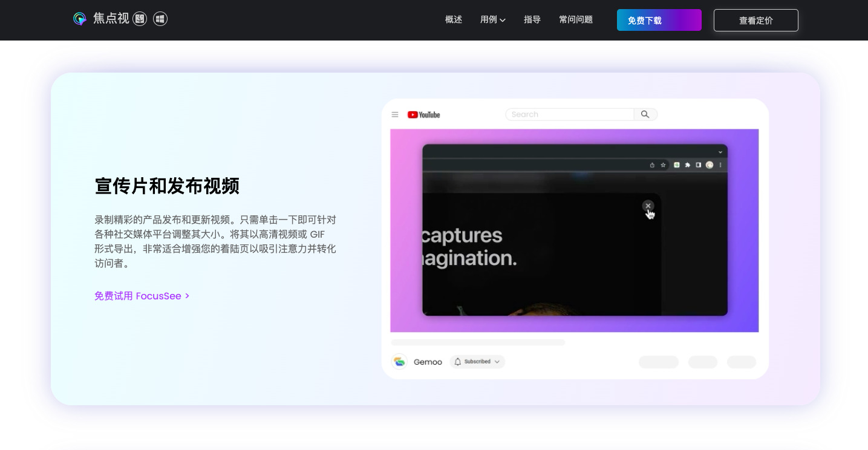Select the macOS download icon
This screenshot has width=868, height=450.
[140, 19]
